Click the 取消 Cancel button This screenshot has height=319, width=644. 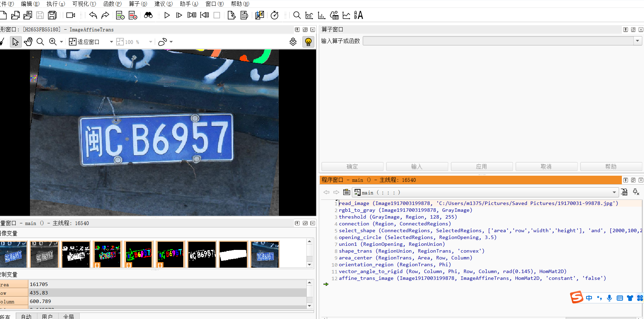pyautogui.click(x=546, y=166)
